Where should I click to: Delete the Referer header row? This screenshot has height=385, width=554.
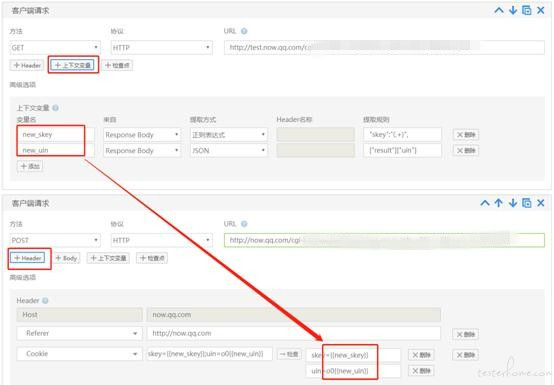pyautogui.click(x=466, y=334)
